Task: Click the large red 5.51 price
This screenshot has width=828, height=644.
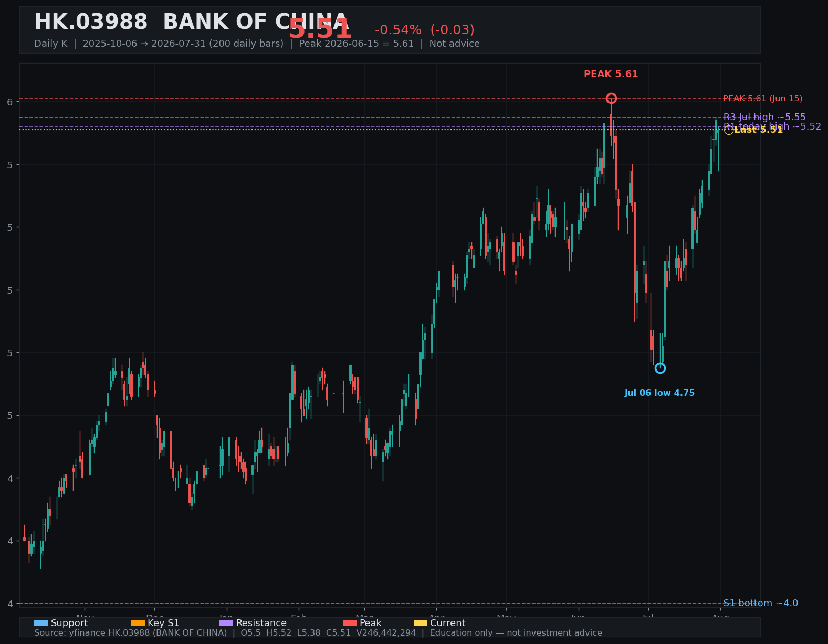Action: click(x=320, y=29)
